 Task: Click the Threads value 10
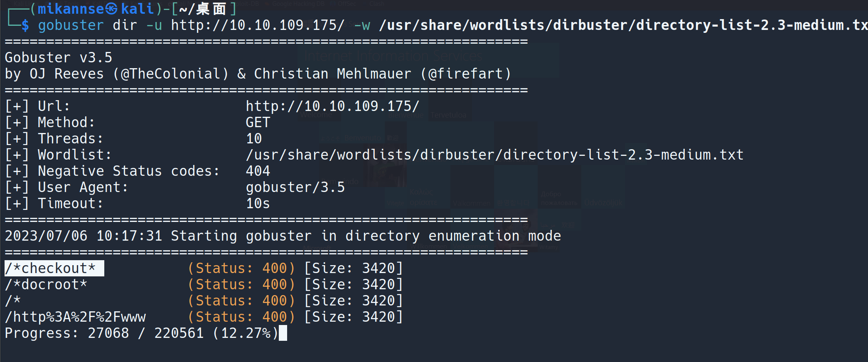click(254, 139)
